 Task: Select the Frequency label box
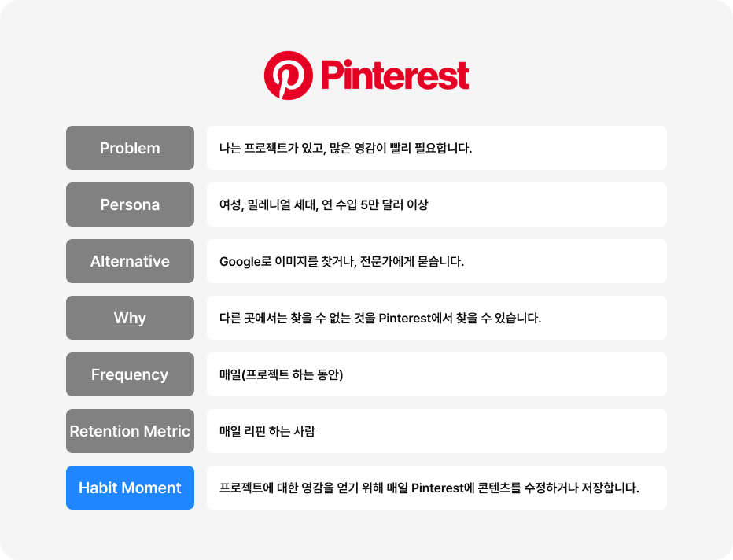(x=130, y=374)
